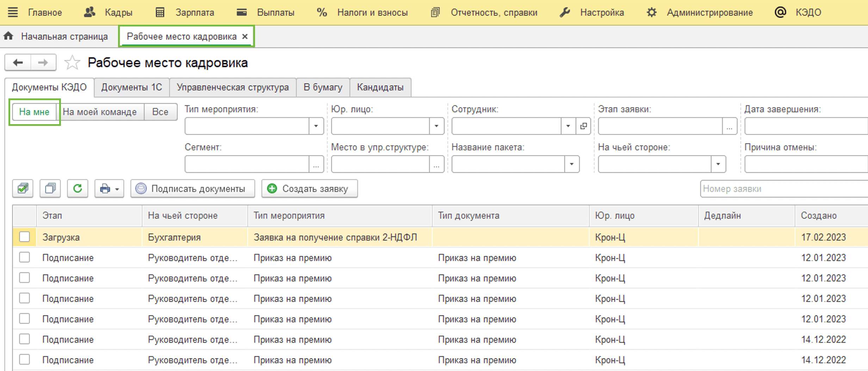Click the Дата завершения input field
Image resolution: width=868 pixels, height=371 pixels.
(806, 126)
